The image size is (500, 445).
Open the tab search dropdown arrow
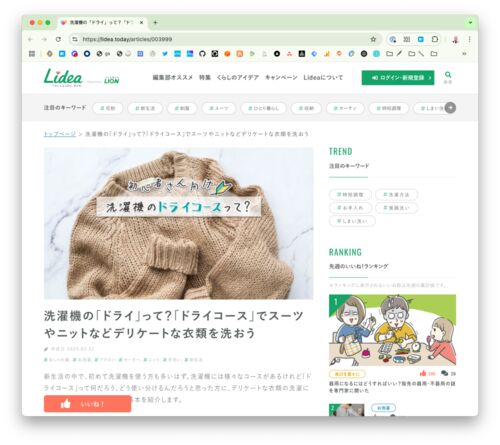click(470, 23)
